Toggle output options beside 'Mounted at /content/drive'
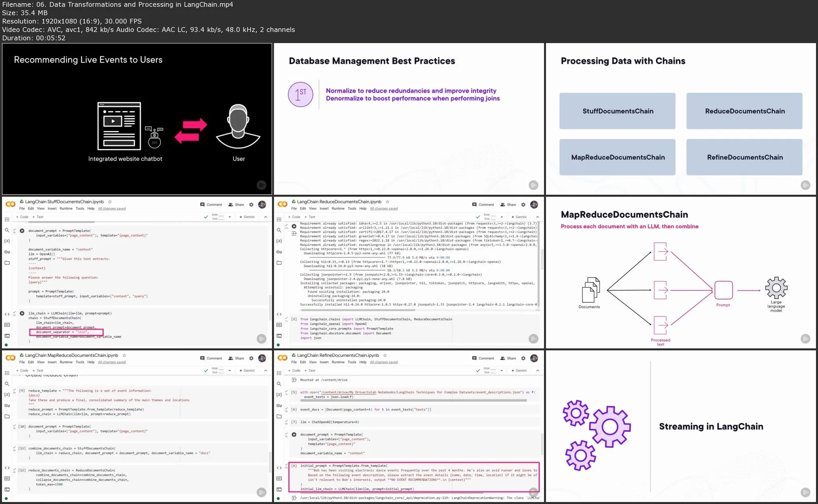 294,380
